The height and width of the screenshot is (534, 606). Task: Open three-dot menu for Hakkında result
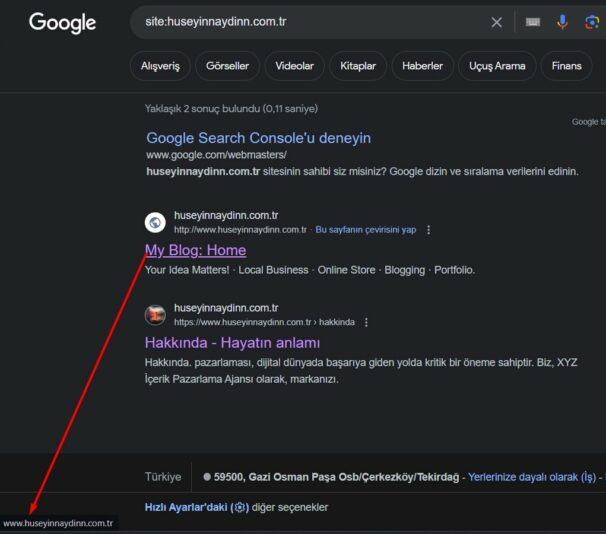coord(367,322)
